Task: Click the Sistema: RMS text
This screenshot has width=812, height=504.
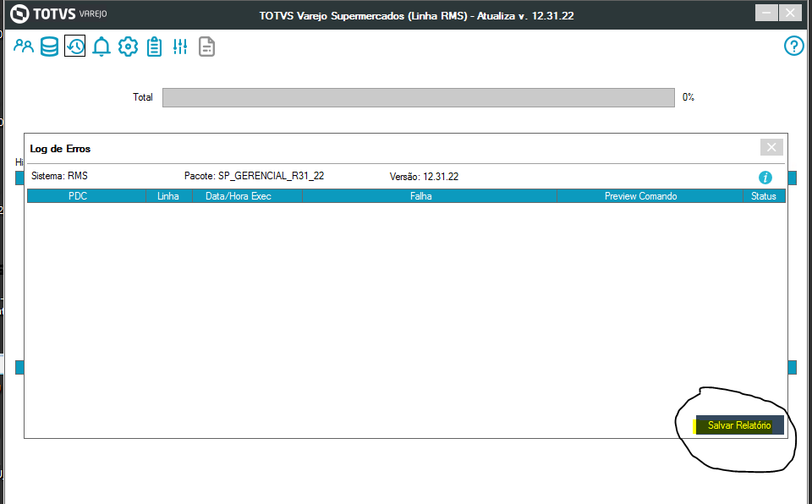Action: [x=59, y=176]
